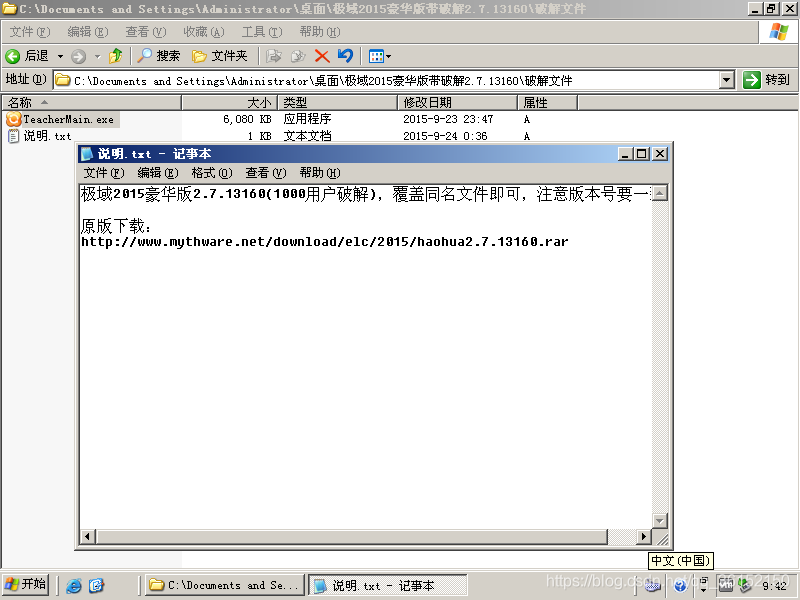This screenshot has width=800, height=600.
Task: Click Notepad's horizontal scrollbar thumb
Action: [352, 536]
